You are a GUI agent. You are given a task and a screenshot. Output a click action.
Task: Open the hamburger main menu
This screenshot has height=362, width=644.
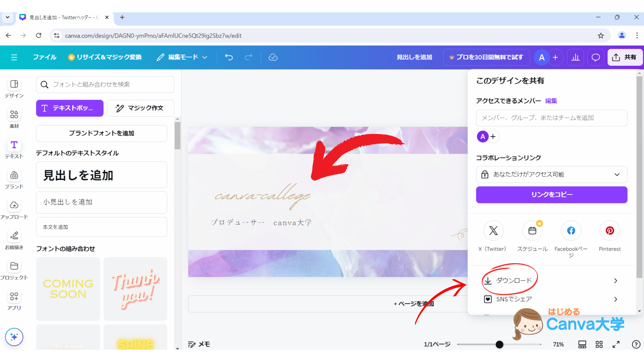coord(14,57)
